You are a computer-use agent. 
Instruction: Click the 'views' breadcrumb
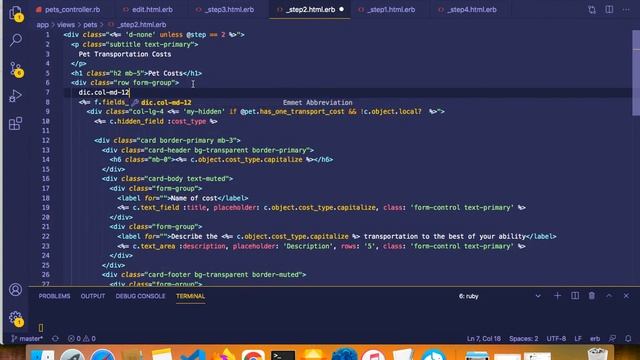click(66, 24)
